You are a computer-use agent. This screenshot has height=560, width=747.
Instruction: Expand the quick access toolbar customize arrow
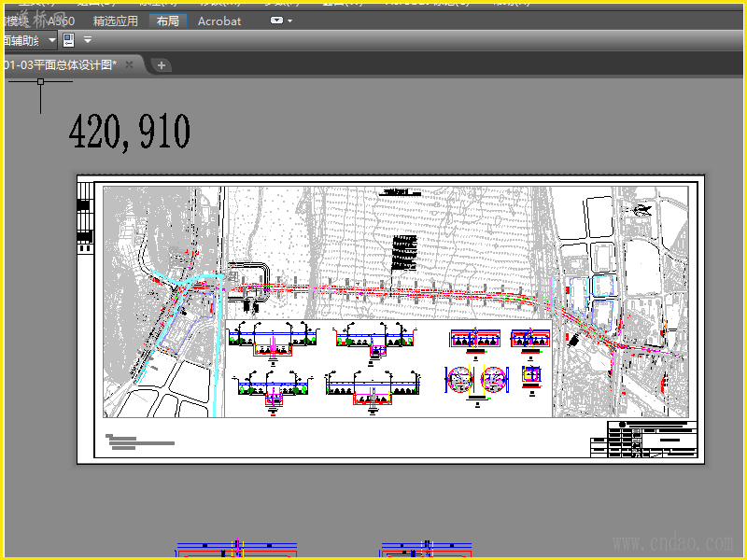click(88, 40)
